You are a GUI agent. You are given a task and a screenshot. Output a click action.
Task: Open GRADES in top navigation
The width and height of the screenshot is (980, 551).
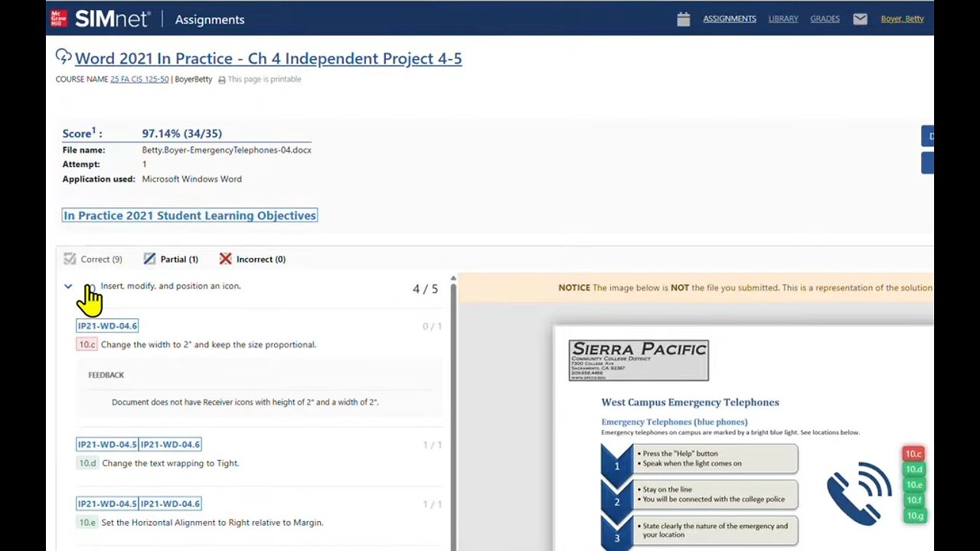point(825,19)
